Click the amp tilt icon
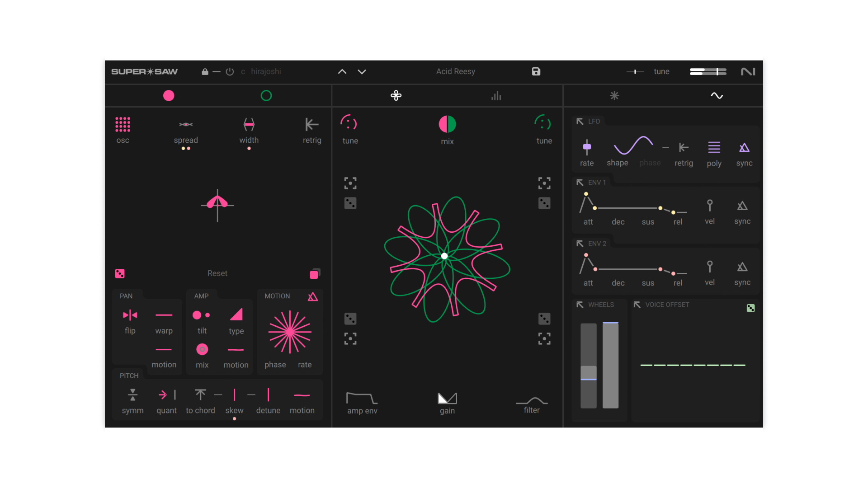 (x=202, y=315)
